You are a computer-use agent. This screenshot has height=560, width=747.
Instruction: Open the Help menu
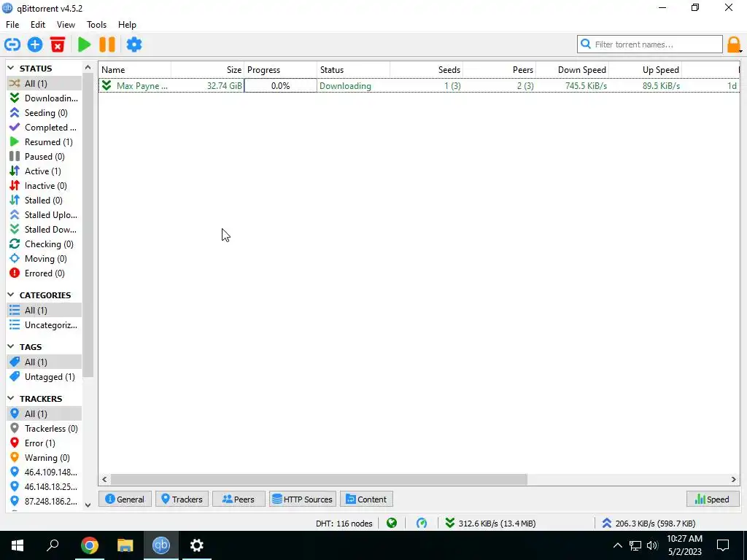tap(127, 25)
